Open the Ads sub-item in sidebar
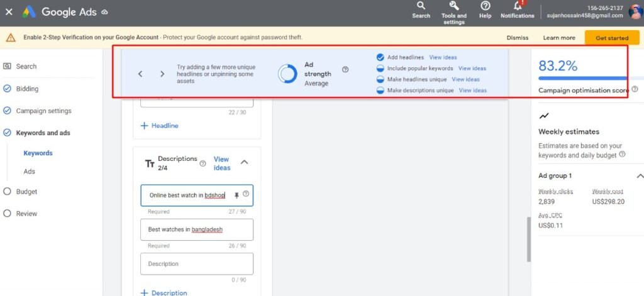Screen dimensions: 644x296 pos(29,172)
